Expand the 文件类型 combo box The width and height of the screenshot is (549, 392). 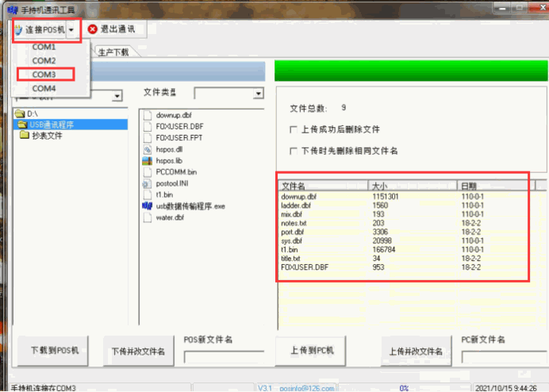(258, 94)
